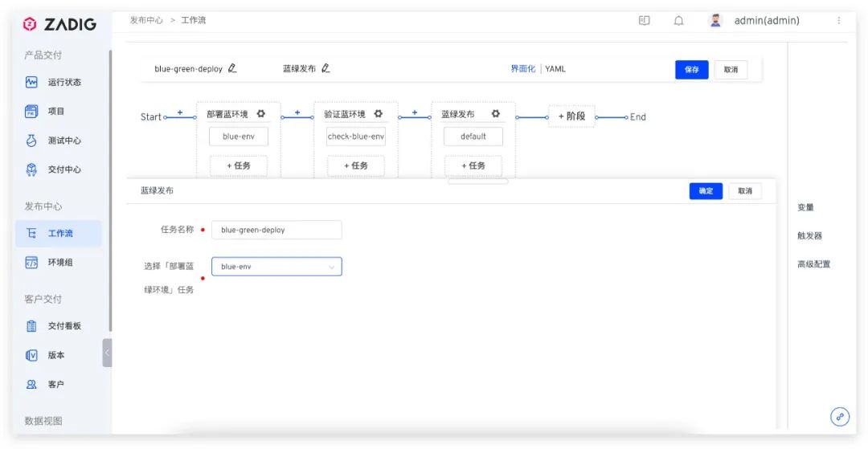Open 项目 from the sidebar
This screenshot has width=868, height=449.
tap(55, 111)
